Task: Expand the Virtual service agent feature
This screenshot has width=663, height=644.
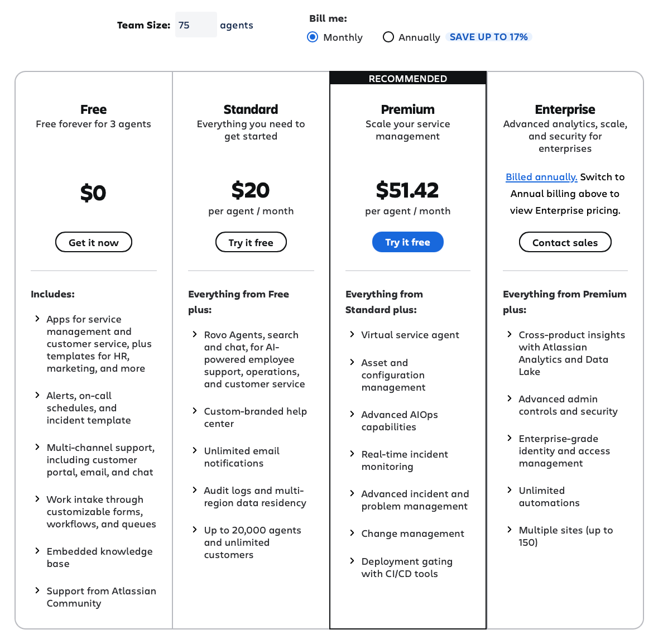Action: pos(351,334)
